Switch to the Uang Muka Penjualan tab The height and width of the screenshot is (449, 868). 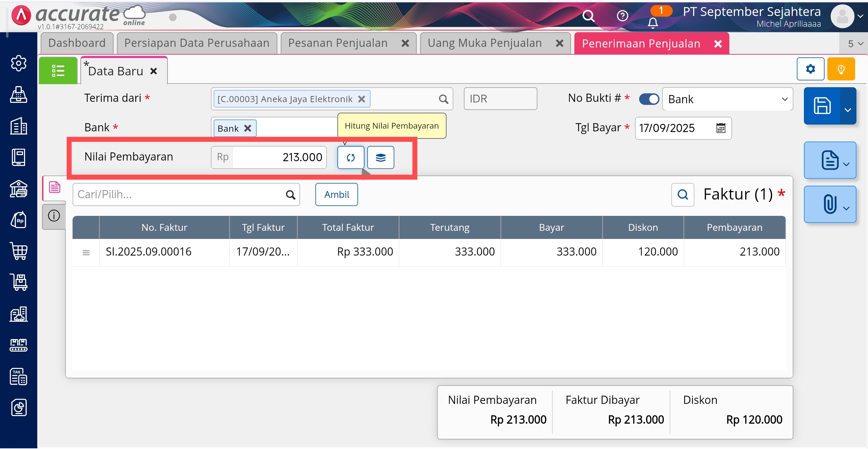click(485, 43)
